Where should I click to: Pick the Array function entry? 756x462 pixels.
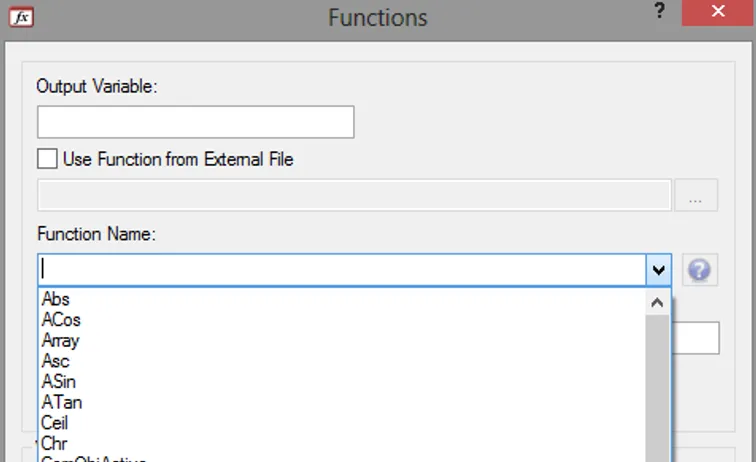(60, 340)
